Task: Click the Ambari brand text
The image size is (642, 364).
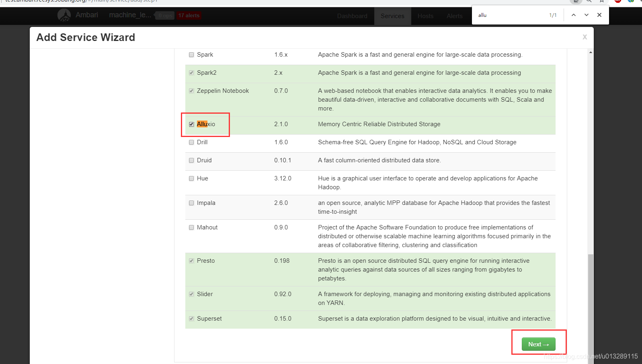Action: coord(87,15)
